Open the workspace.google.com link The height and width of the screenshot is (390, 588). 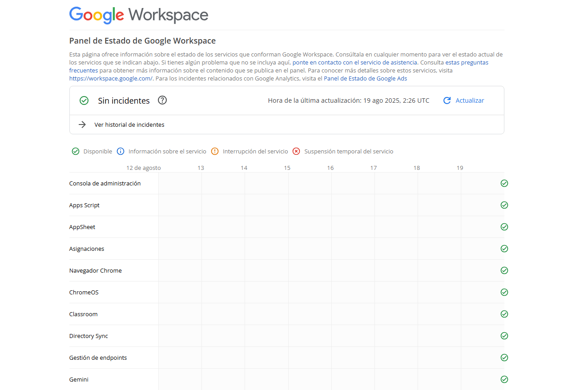click(111, 79)
